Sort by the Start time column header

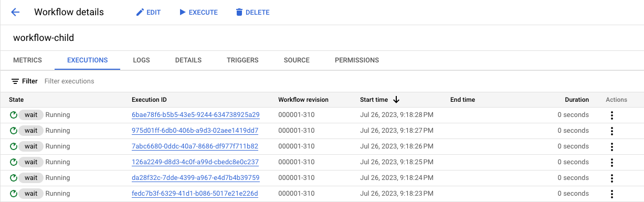[374, 100]
